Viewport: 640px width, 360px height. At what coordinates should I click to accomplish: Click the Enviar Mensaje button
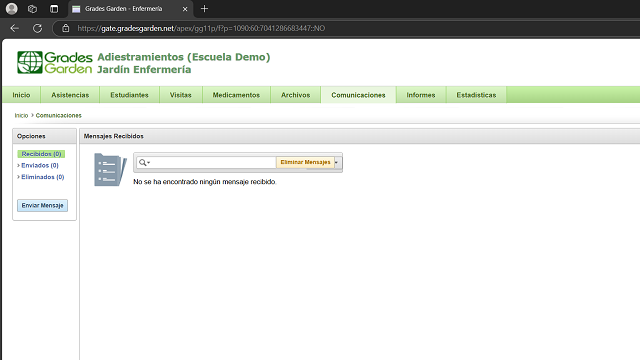(x=42, y=205)
